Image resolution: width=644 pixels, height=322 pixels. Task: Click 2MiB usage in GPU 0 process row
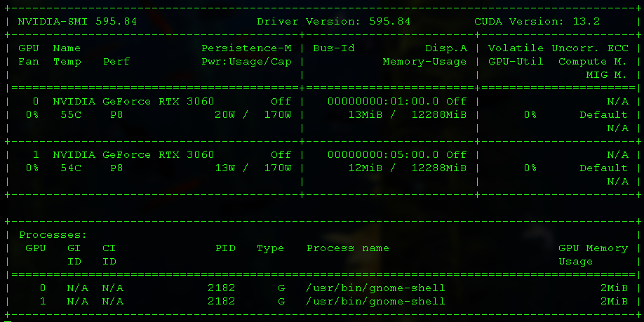614,288
